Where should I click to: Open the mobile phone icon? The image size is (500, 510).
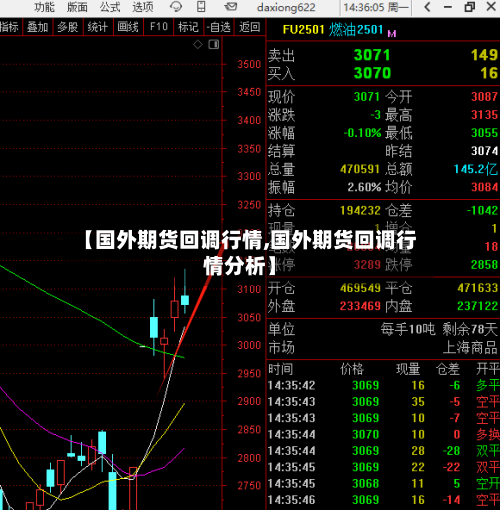tap(201, 7)
